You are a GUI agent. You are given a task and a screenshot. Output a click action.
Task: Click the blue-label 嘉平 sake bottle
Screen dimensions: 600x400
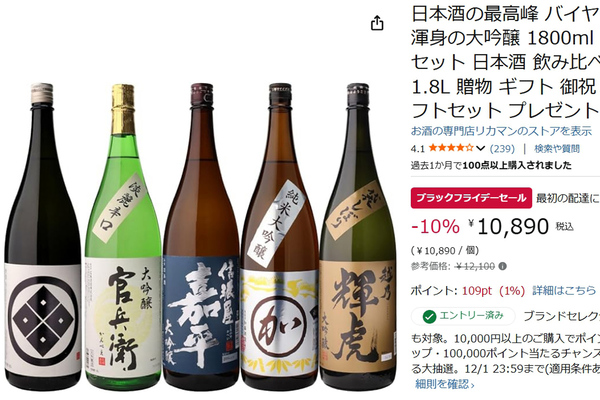click(x=201, y=237)
